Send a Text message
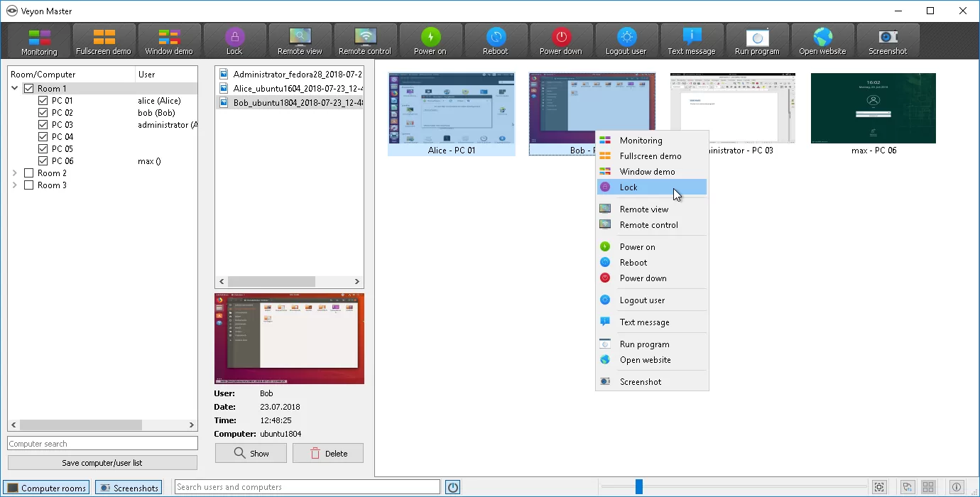 point(692,40)
